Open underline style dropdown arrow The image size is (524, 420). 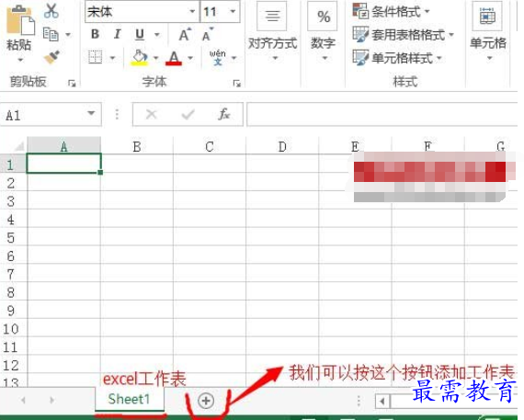[156, 34]
